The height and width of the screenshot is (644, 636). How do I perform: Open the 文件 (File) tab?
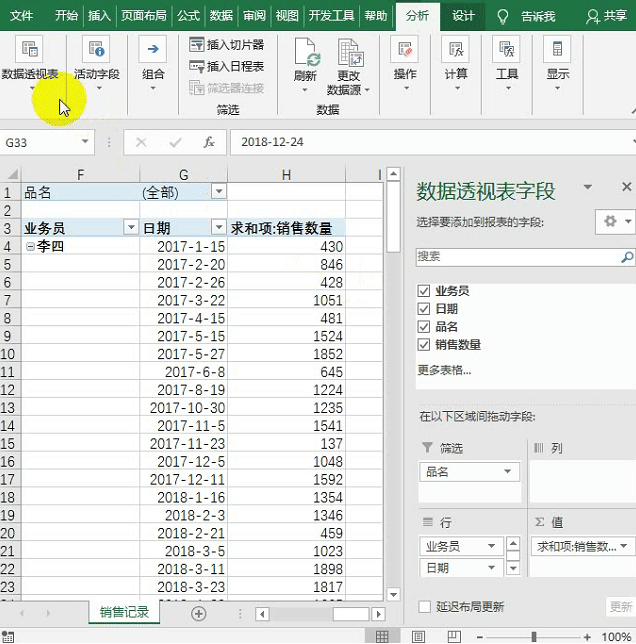21,16
